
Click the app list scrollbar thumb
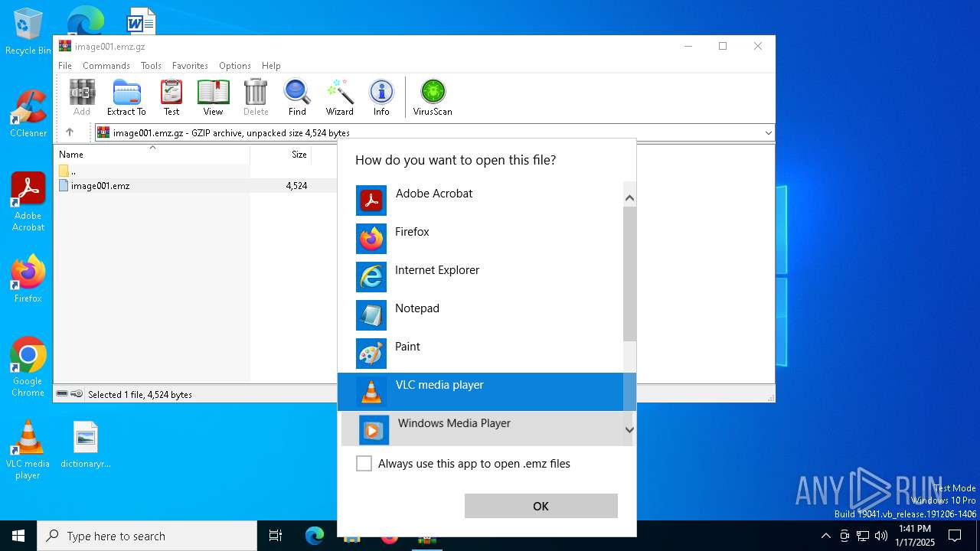(x=629, y=274)
